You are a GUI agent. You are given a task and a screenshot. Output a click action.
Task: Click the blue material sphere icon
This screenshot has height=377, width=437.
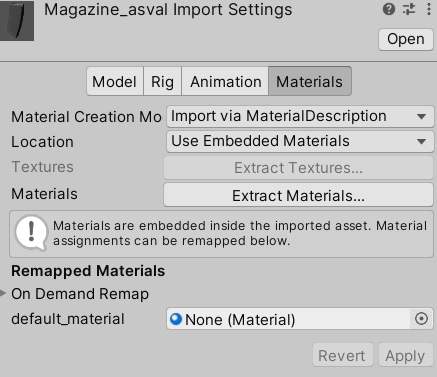[x=176, y=319]
